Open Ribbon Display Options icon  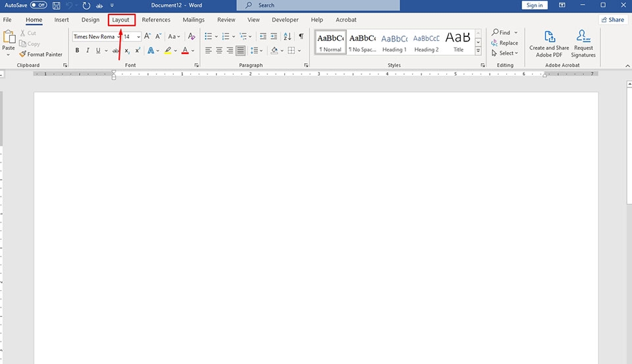(562, 5)
